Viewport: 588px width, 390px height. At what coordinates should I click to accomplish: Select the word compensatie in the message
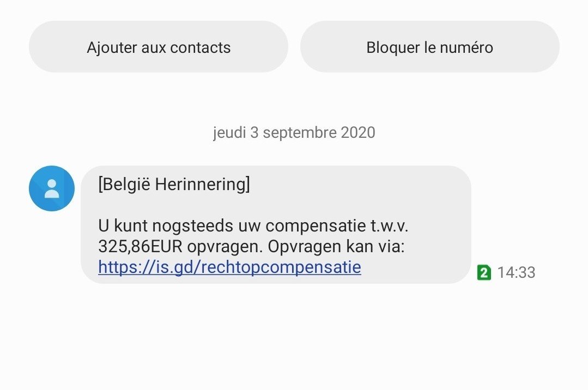coord(314,226)
